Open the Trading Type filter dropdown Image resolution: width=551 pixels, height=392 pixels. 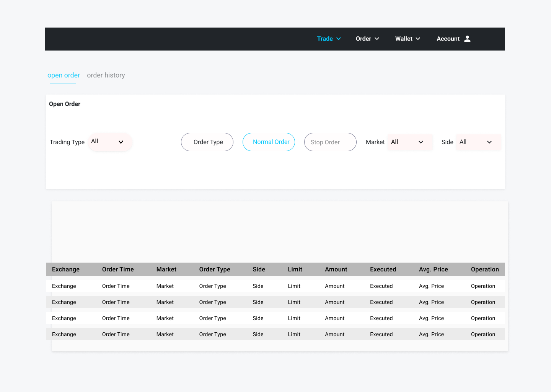click(110, 142)
